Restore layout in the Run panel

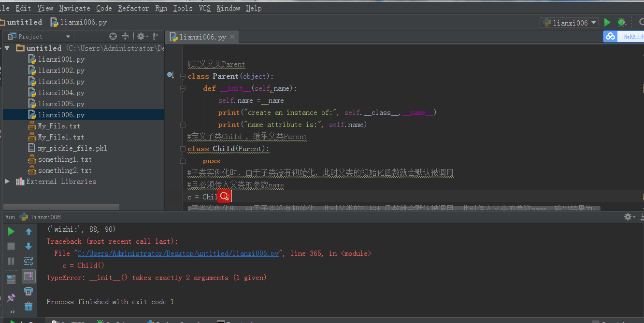coord(11,279)
